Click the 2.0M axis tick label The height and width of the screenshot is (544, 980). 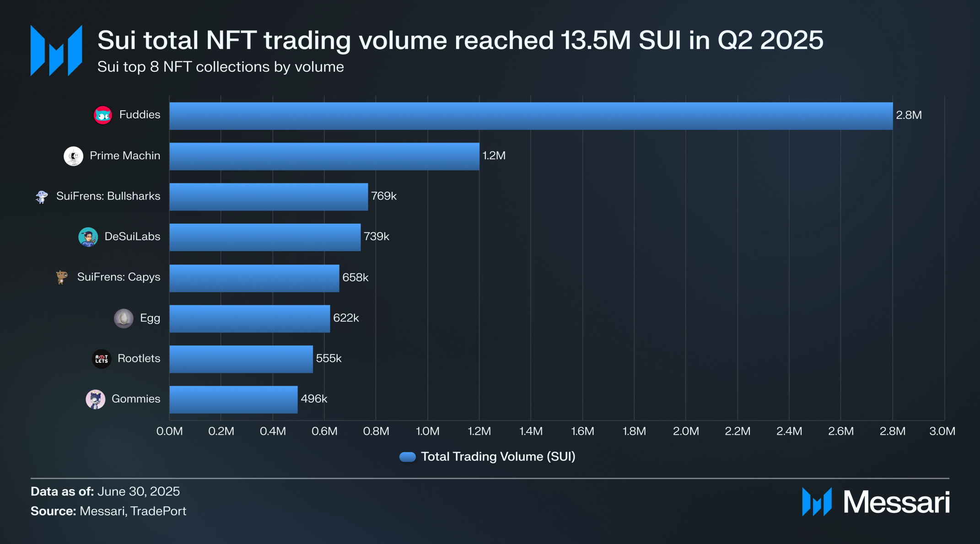[x=686, y=431]
